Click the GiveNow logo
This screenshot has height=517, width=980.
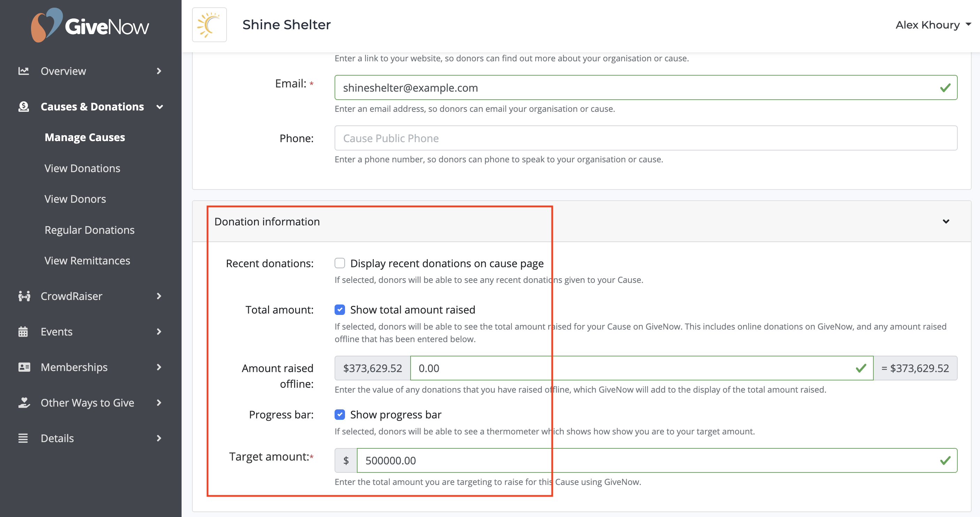(90, 26)
